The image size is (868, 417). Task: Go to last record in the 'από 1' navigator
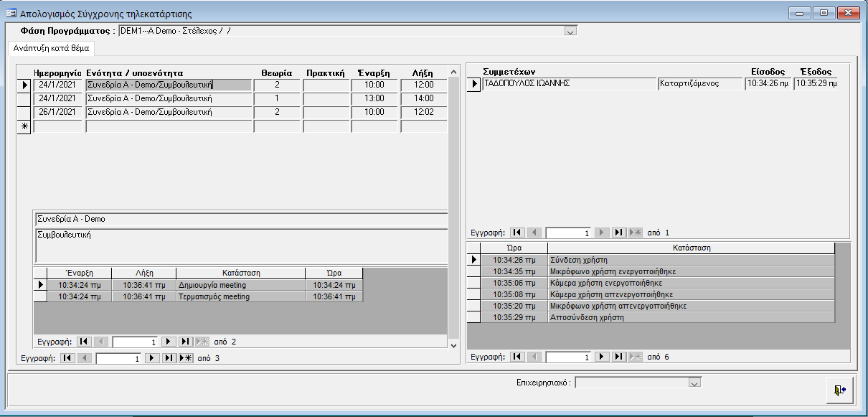pos(619,233)
